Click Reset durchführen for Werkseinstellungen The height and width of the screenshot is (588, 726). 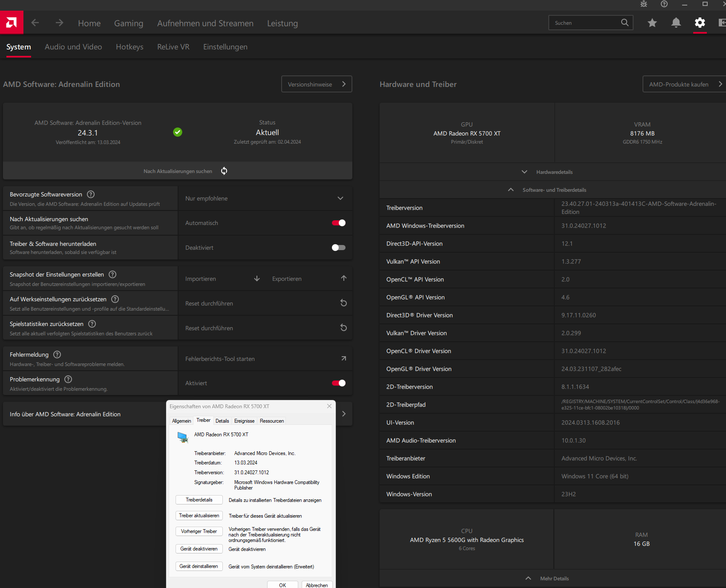pos(209,303)
